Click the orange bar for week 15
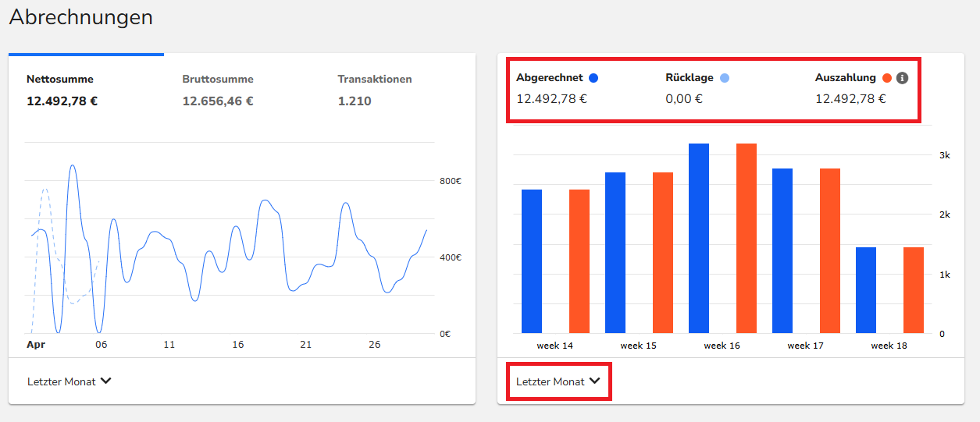Image resolution: width=980 pixels, height=422 pixels. [663, 253]
